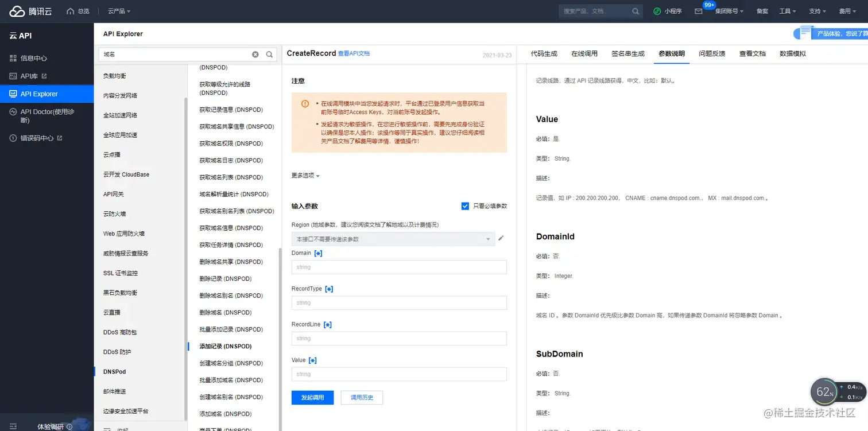
Task: Open the mail messages icon with 99+ badge
Action: point(699,11)
